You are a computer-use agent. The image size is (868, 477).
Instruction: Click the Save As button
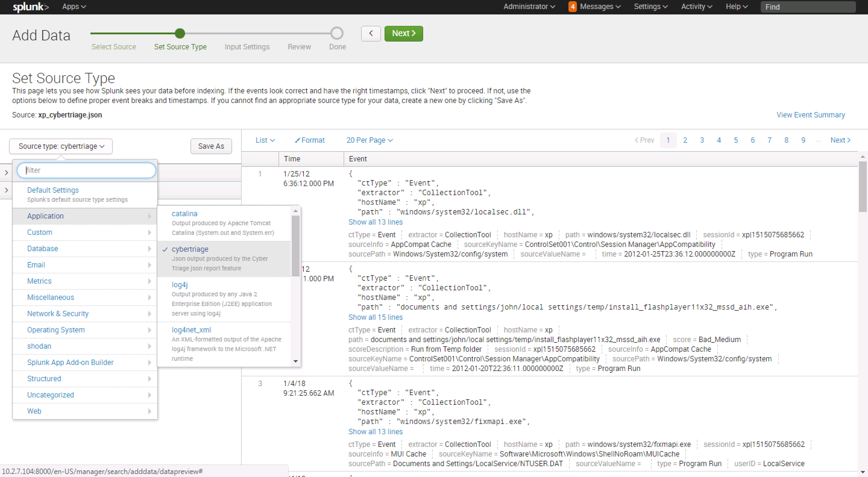click(x=211, y=146)
